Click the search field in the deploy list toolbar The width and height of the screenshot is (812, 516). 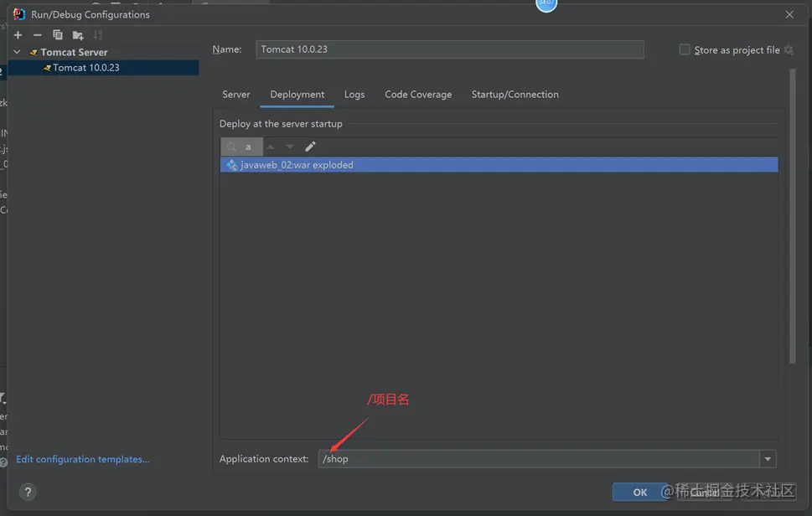(242, 147)
